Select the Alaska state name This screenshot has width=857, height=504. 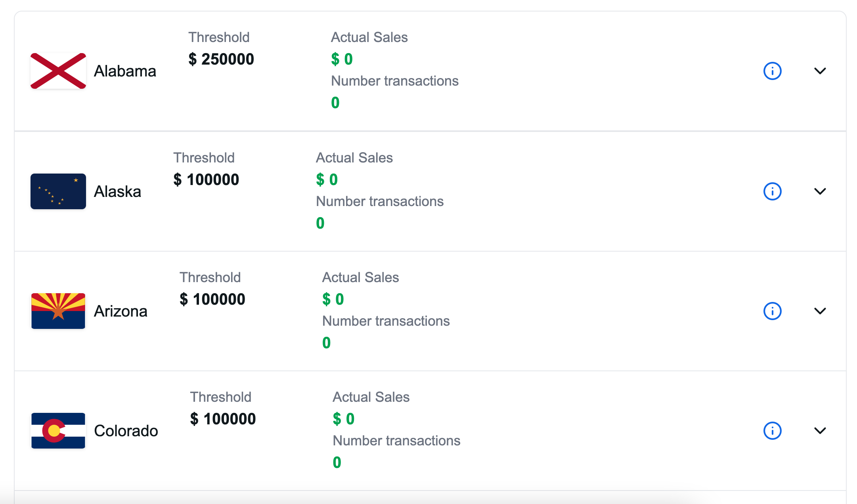click(117, 192)
